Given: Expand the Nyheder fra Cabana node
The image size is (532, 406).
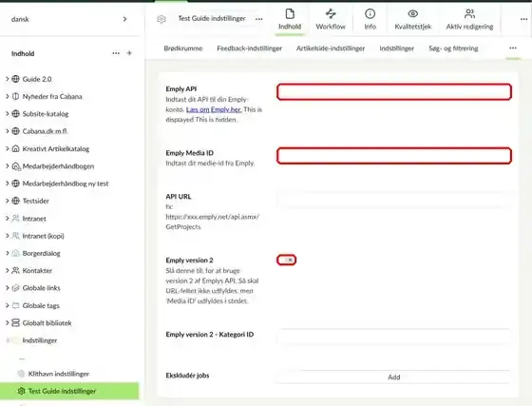Looking at the screenshot, I should coord(8,96).
